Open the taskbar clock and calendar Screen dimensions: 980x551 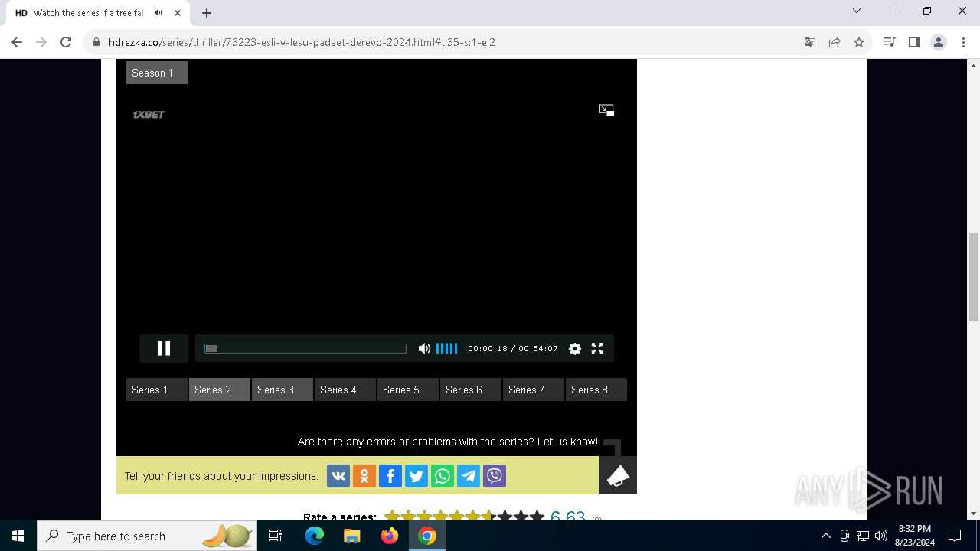pos(915,536)
